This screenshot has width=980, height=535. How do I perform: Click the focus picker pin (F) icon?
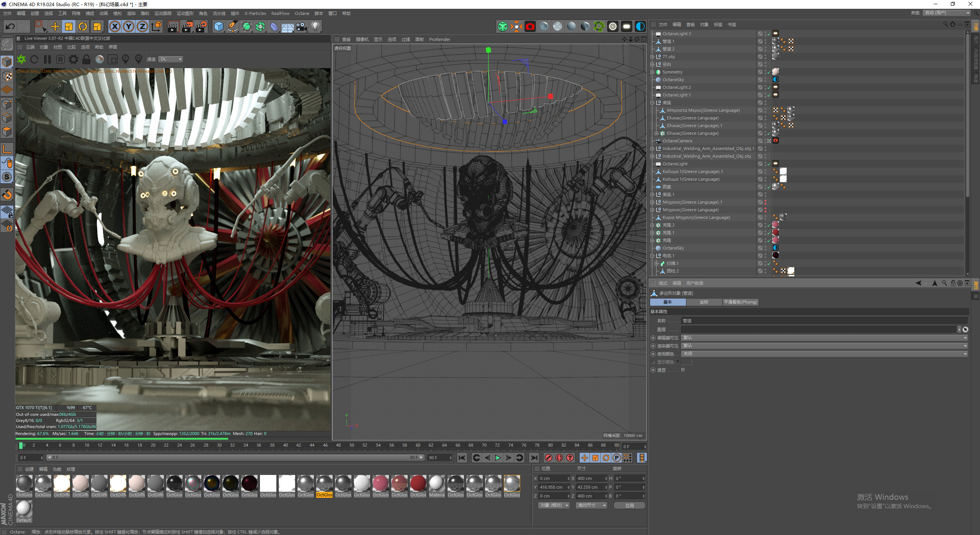(x=126, y=59)
